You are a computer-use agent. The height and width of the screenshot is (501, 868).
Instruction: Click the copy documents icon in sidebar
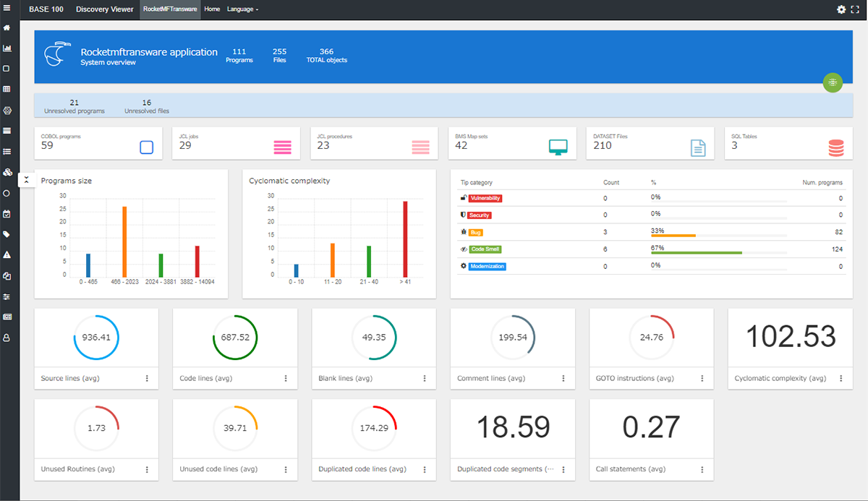point(7,275)
